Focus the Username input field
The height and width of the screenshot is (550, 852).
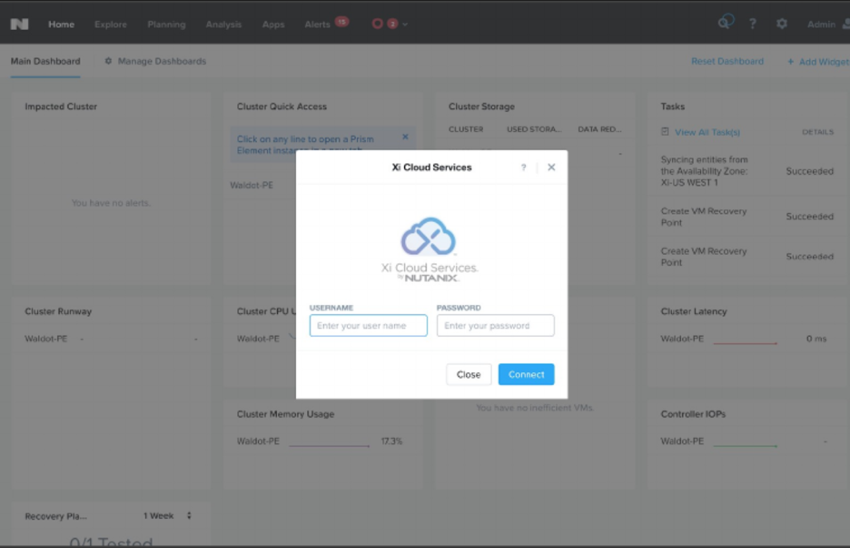pyautogui.click(x=368, y=326)
